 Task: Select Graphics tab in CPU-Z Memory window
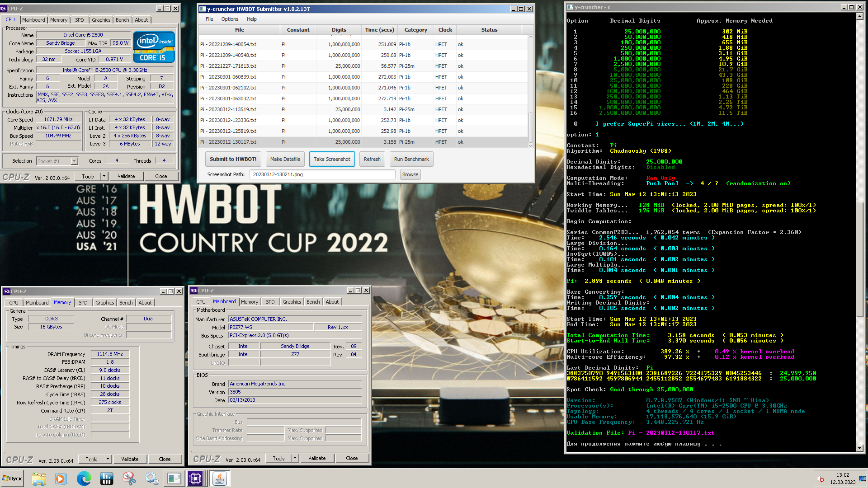[x=104, y=303]
